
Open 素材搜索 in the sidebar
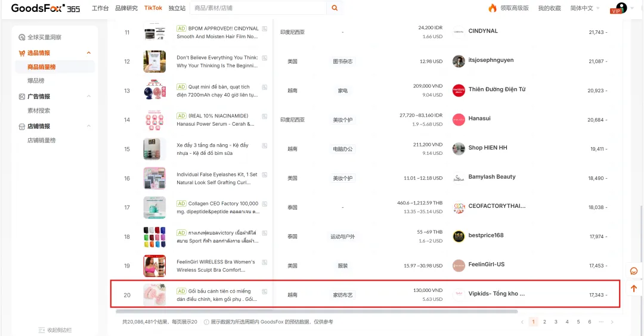39,111
